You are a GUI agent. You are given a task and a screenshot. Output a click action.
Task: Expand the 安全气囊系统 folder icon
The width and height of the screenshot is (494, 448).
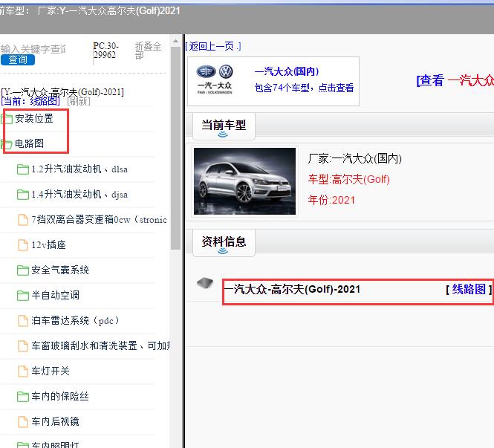coord(23,270)
